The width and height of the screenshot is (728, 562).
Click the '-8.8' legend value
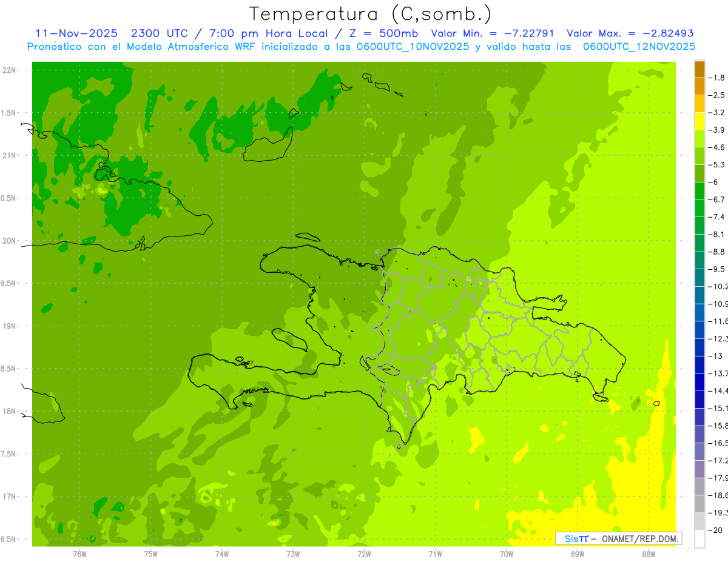click(x=718, y=252)
